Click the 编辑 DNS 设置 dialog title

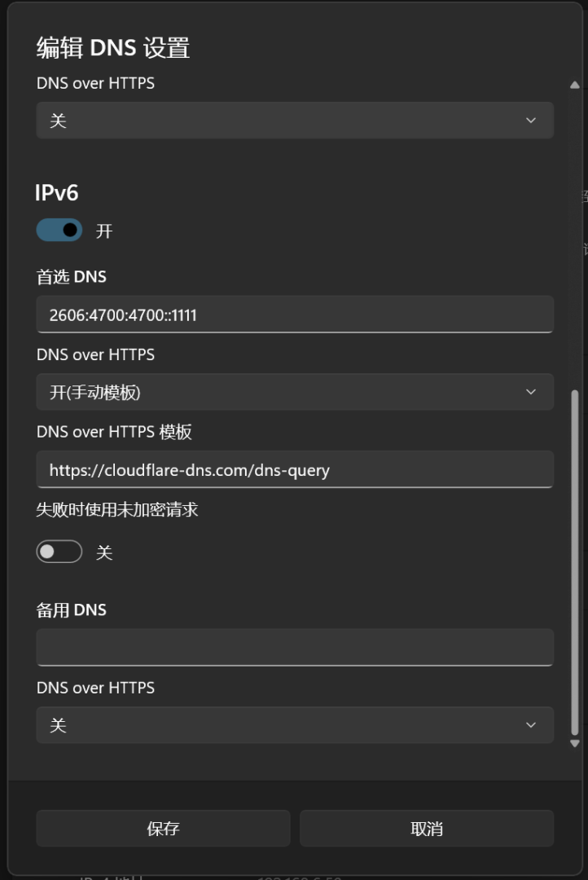[x=113, y=48]
